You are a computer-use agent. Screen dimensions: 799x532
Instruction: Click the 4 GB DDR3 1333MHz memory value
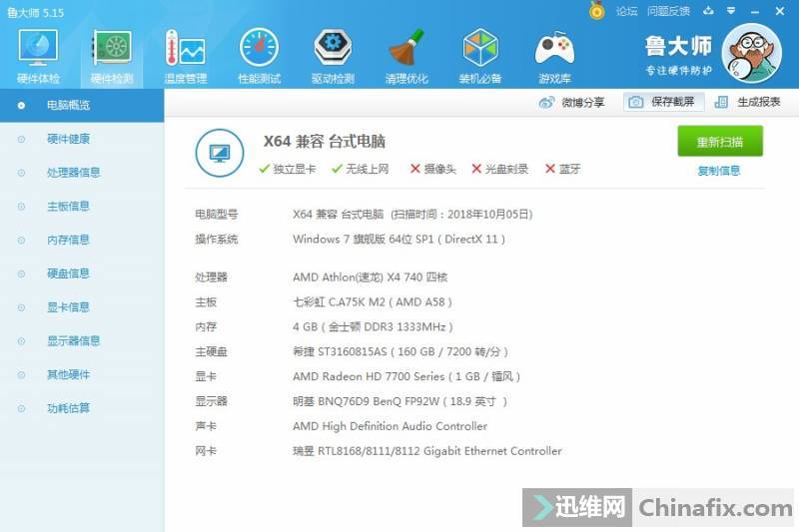[373, 326]
